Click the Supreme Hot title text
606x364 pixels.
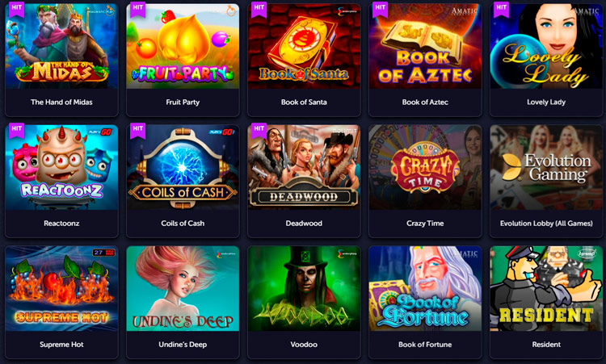61,345
